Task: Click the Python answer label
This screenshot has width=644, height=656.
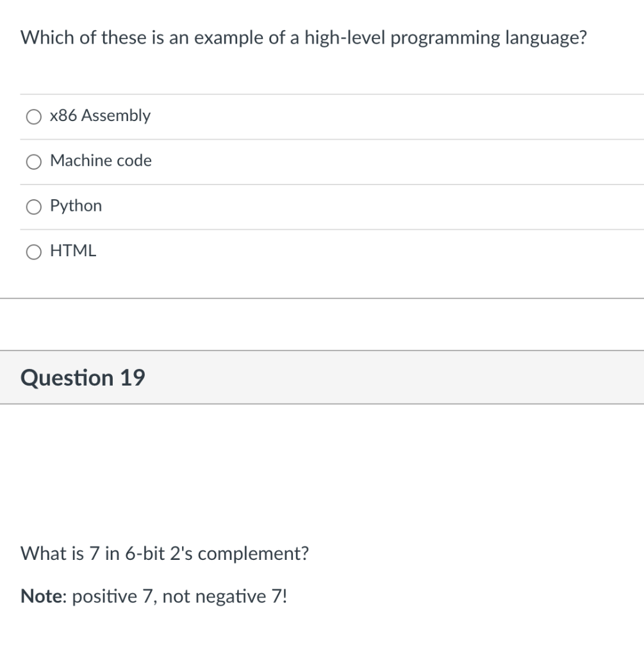Action: click(76, 206)
